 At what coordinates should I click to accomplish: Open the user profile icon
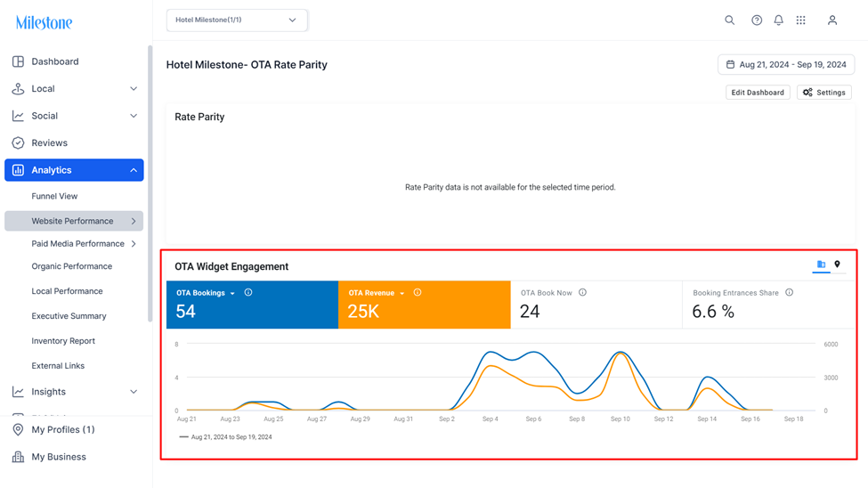pos(832,20)
